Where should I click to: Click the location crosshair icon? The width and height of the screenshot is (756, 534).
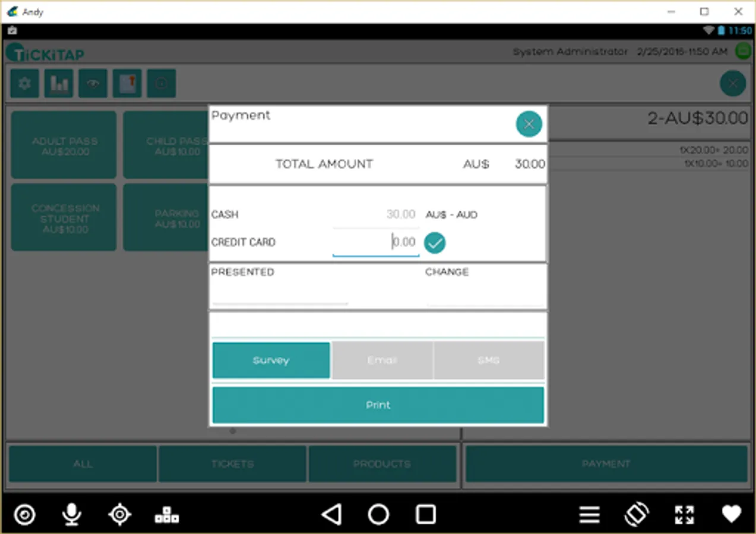(x=119, y=514)
